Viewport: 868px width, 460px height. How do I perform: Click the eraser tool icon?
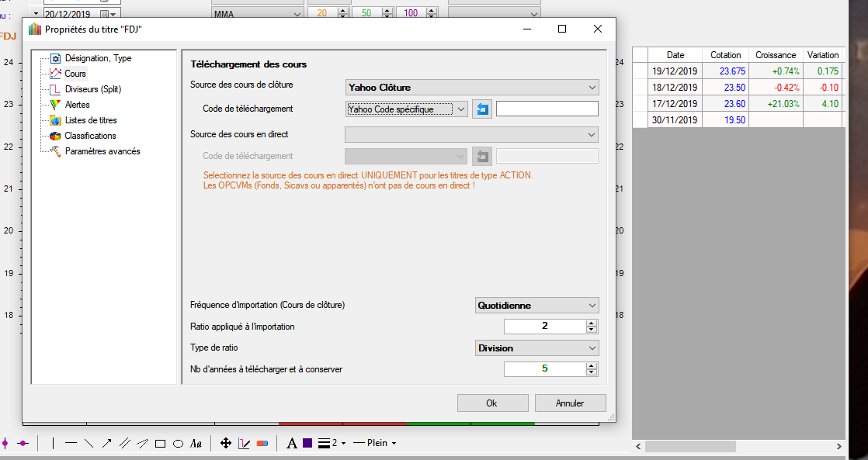click(262, 444)
